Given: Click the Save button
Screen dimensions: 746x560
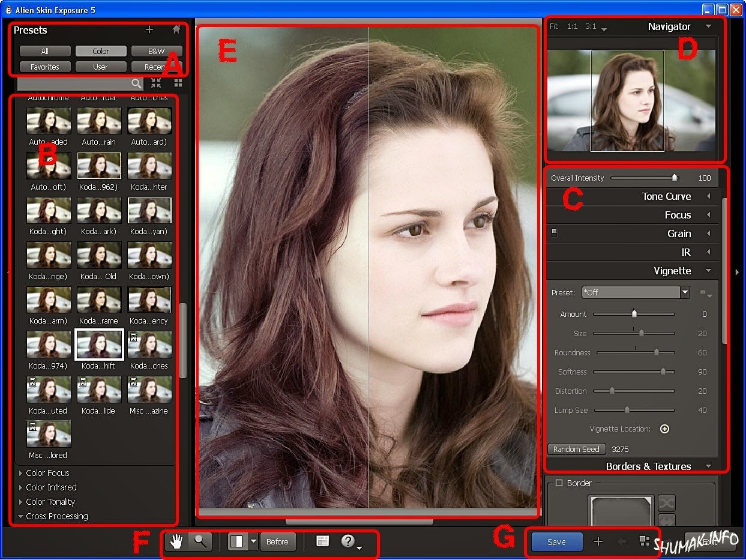Looking at the screenshot, I should [x=556, y=541].
